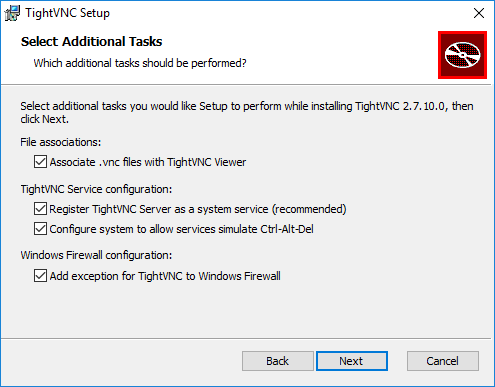Click the 'TightVNC Setup' title bar text

tap(68, 13)
